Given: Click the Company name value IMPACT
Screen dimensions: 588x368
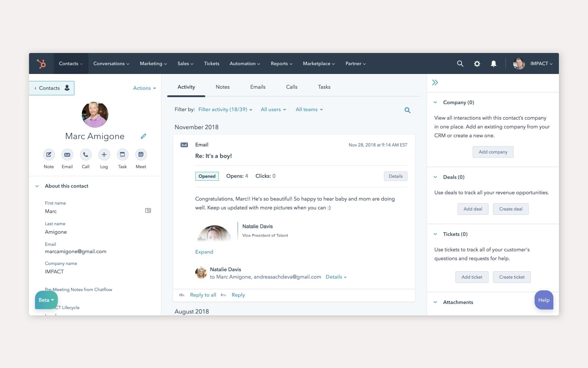Looking at the screenshot, I should [55, 272].
